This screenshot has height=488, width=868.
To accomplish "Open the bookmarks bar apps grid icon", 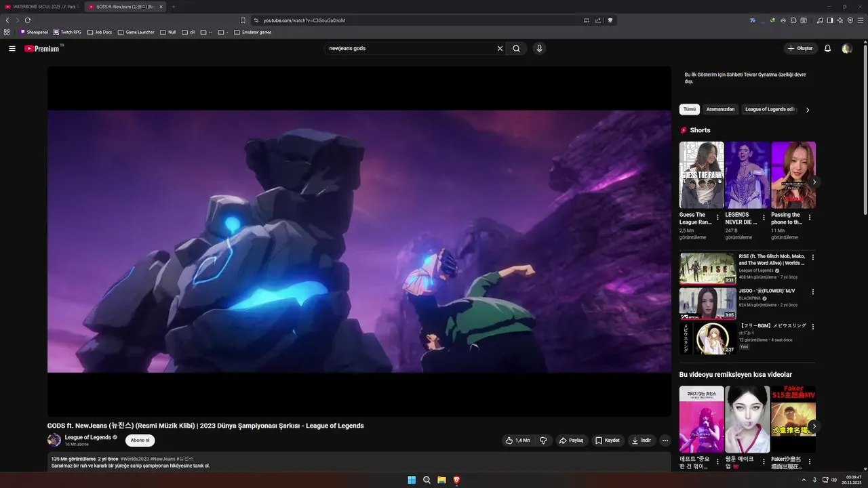I will click(7, 32).
